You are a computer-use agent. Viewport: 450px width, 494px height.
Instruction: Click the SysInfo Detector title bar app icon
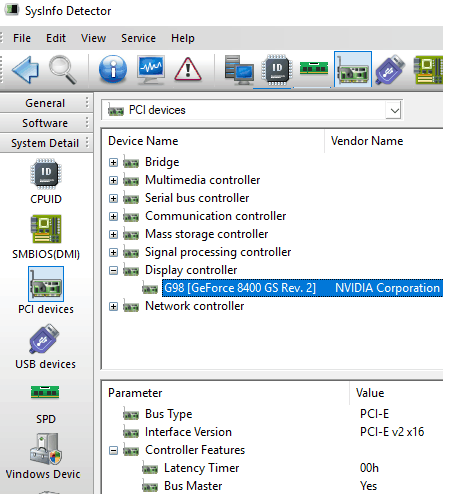12,10
